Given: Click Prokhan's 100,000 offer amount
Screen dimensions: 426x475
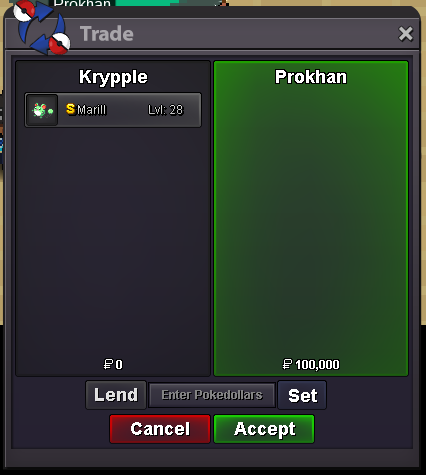Looking at the screenshot, I should (317, 364).
